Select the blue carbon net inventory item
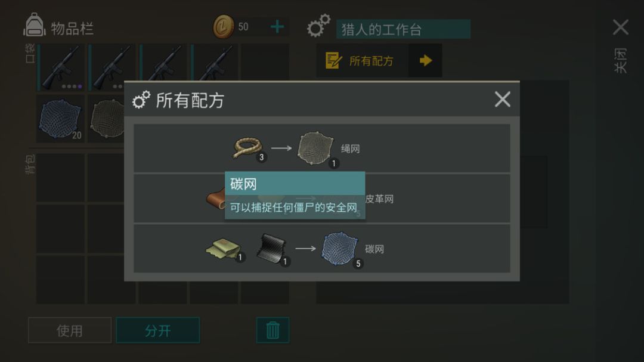 coord(60,119)
